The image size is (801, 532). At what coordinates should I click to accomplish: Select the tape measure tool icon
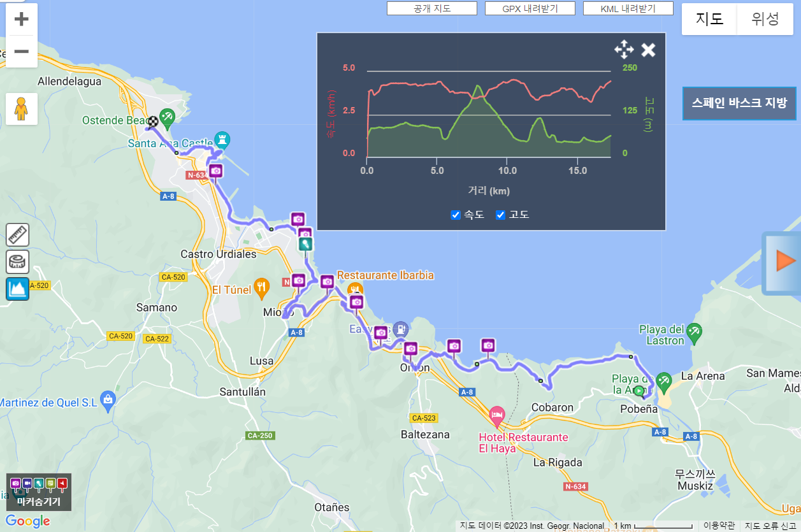(x=18, y=262)
